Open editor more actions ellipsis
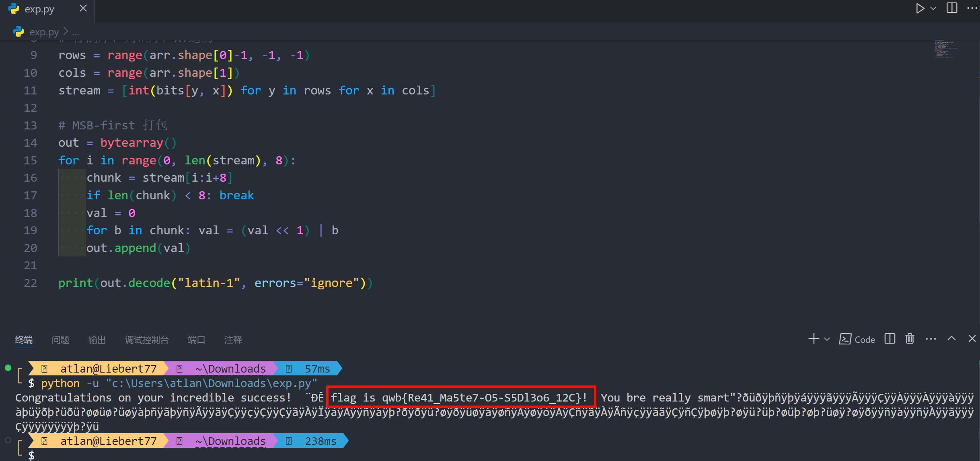980x461 pixels. pos(972,8)
